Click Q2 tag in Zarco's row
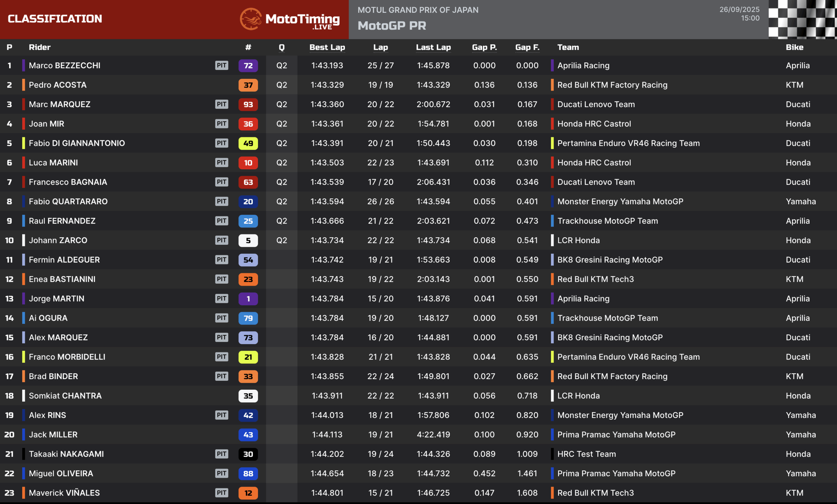Image resolution: width=837 pixels, height=504 pixels. tap(282, 241)
